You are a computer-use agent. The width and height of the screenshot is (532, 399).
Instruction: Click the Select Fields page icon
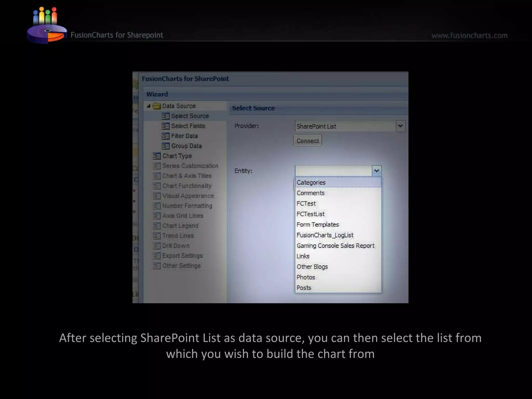pyautogui.click(x=165, y=126)
